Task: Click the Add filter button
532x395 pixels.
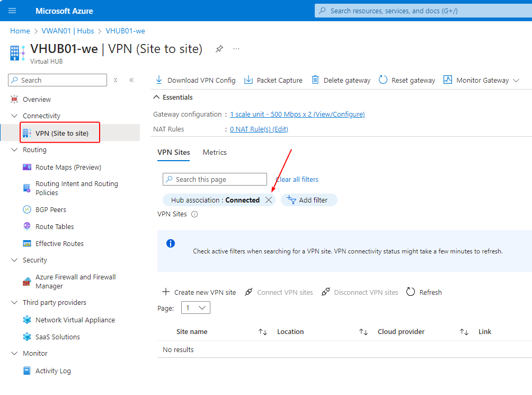Action: pos(309,200)
